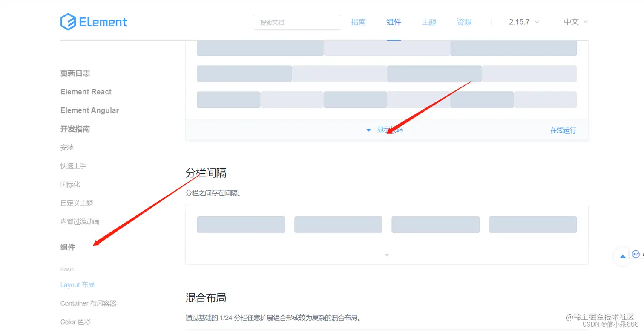Open the Color 色彩 page

tap(75, 322)
